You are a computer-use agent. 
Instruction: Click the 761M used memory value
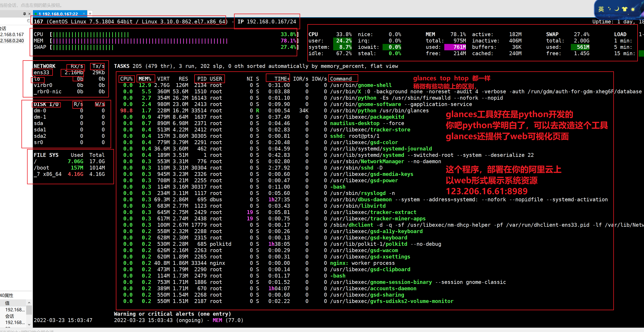(455, 47)
